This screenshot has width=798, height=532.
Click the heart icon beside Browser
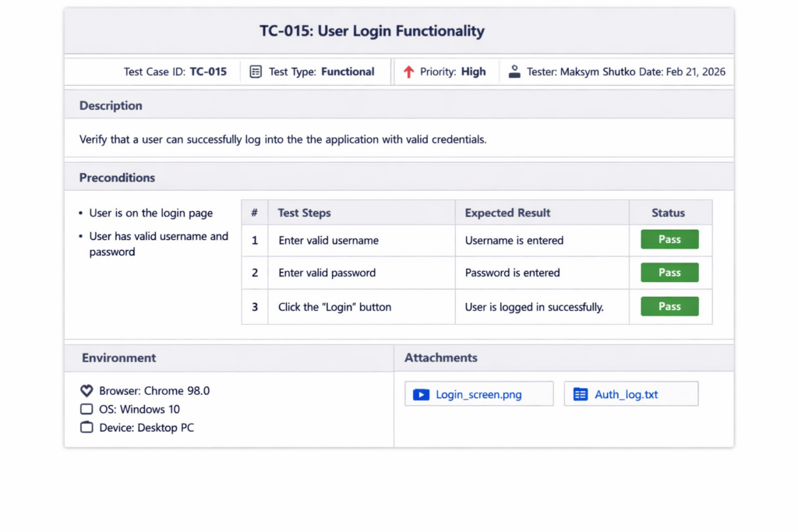(87, 390)
